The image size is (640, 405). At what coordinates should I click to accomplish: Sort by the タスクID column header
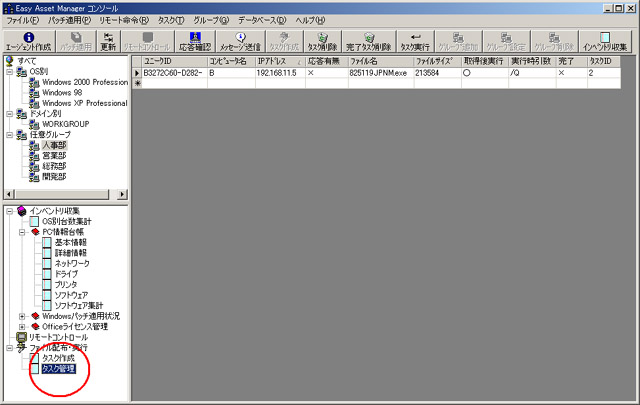(x=604, y=61)
